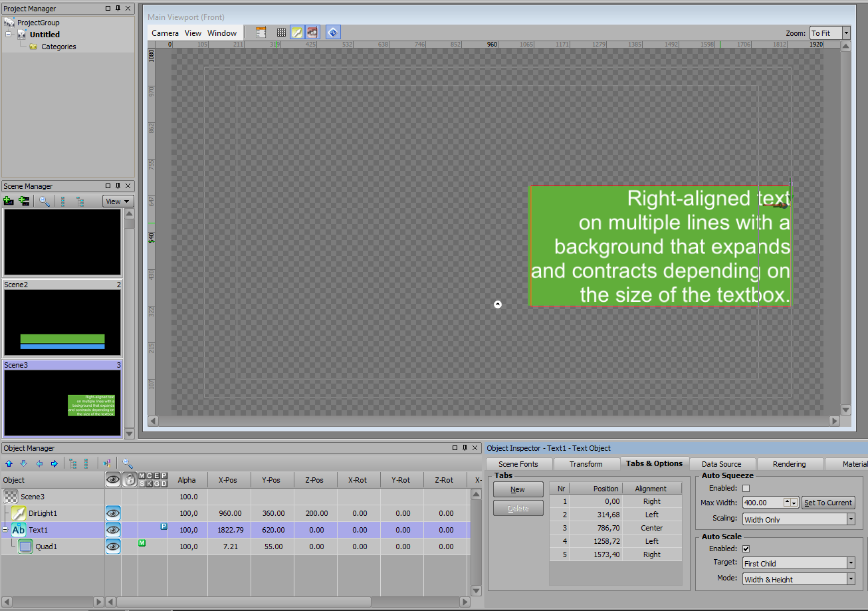
Task: Click the Quad1 object icon
Action: point(25,547)
